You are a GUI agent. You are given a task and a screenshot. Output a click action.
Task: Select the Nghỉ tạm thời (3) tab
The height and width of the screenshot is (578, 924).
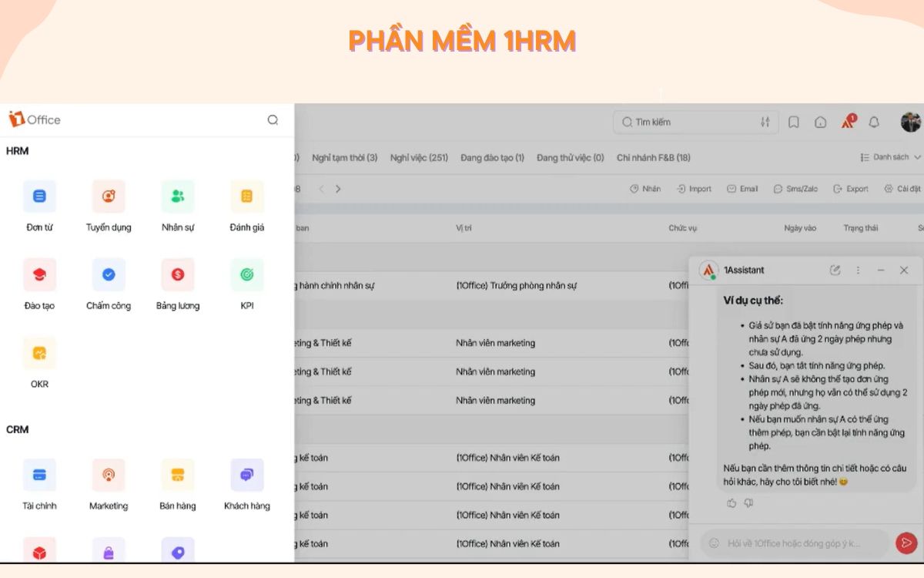pyautogui.click(x=345, y=157)
